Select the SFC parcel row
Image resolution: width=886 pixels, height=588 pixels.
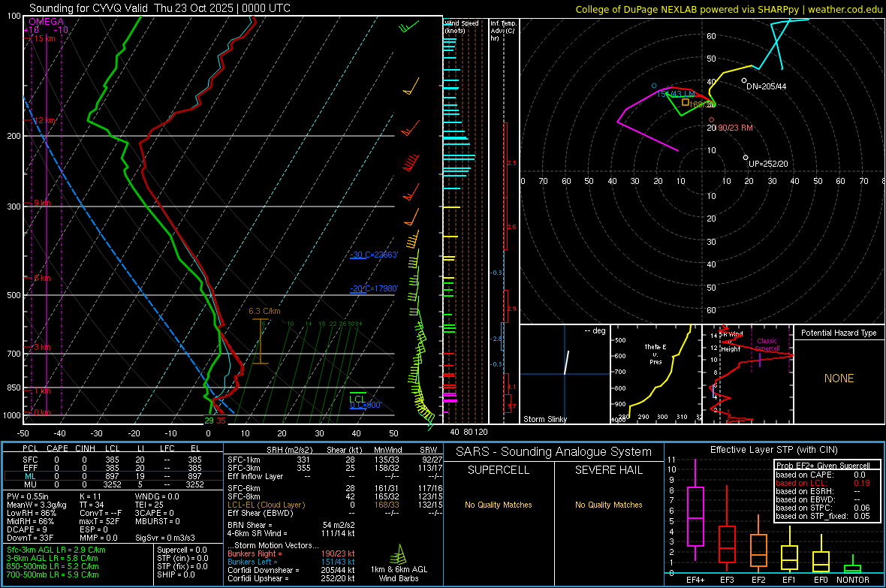point(113,460)
